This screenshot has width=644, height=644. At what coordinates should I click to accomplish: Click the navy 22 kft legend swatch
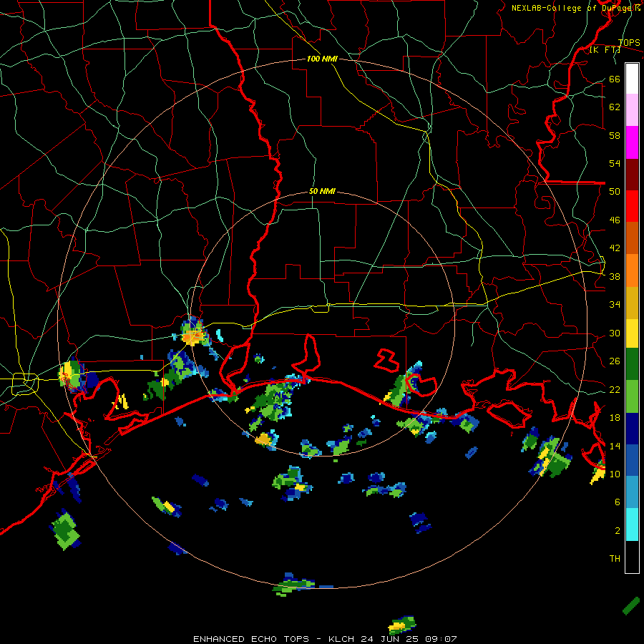coord(632,429)
